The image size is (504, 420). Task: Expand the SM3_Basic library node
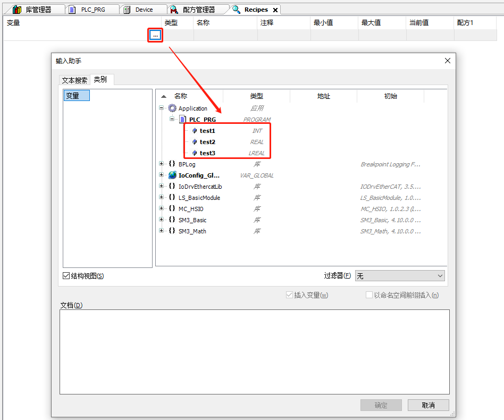click(x=162, y=220)
